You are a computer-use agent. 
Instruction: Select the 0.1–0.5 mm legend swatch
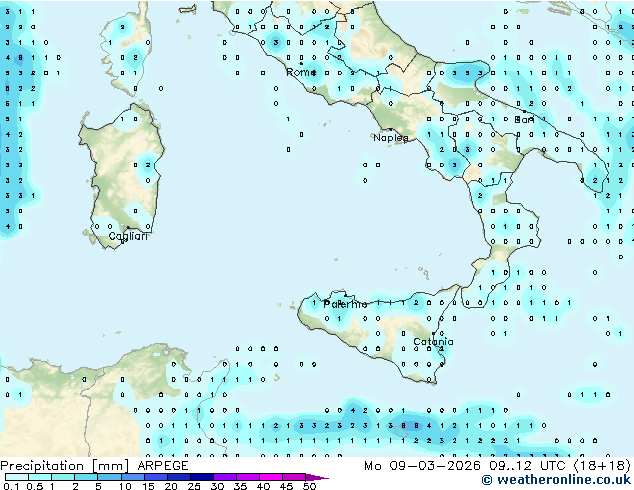click(17, 477)
